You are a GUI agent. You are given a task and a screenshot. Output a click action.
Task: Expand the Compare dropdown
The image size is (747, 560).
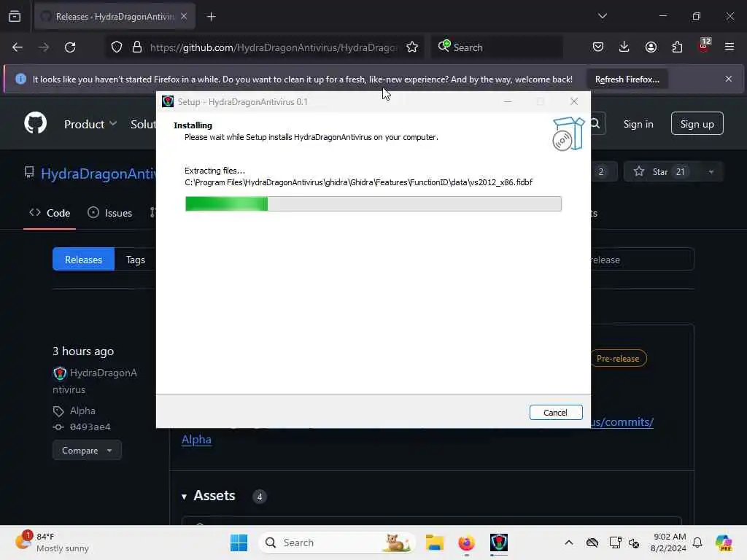[x=87, y=450]
